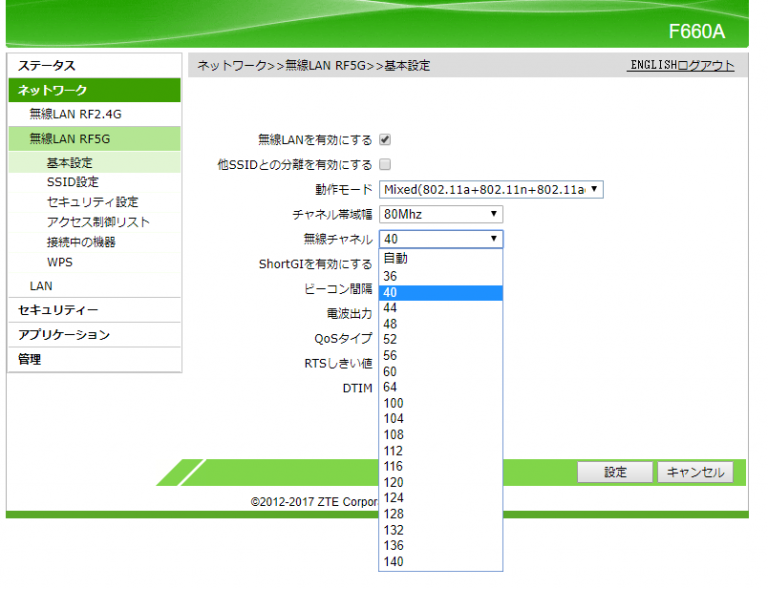Open the 管理 menu
Screen dimensions: 768x589
95,359
